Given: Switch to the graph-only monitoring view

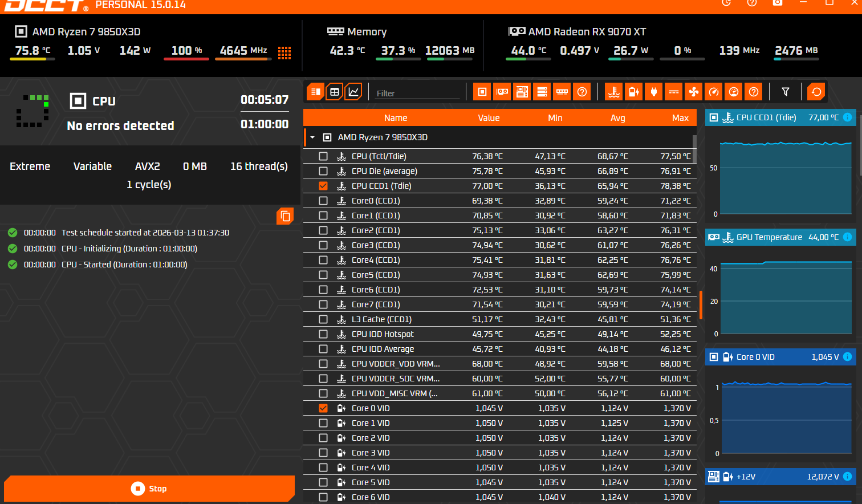Looking at the screenshot, I should [353, 92].
